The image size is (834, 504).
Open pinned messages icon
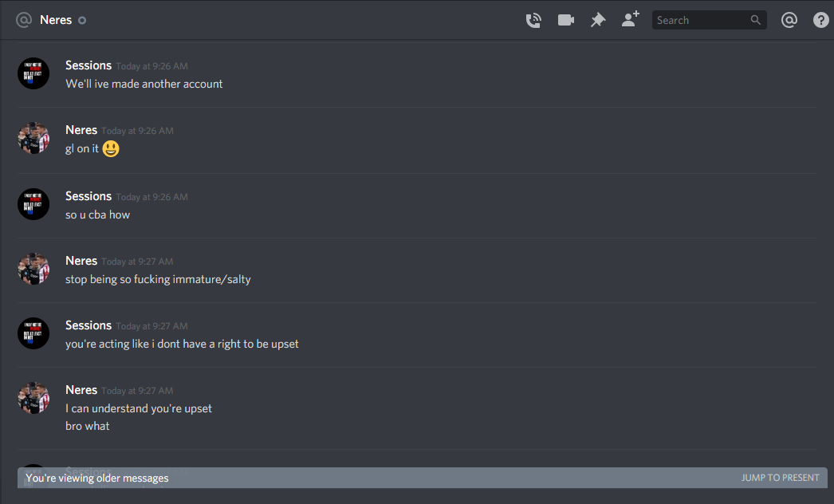click(x=598, y=20)
